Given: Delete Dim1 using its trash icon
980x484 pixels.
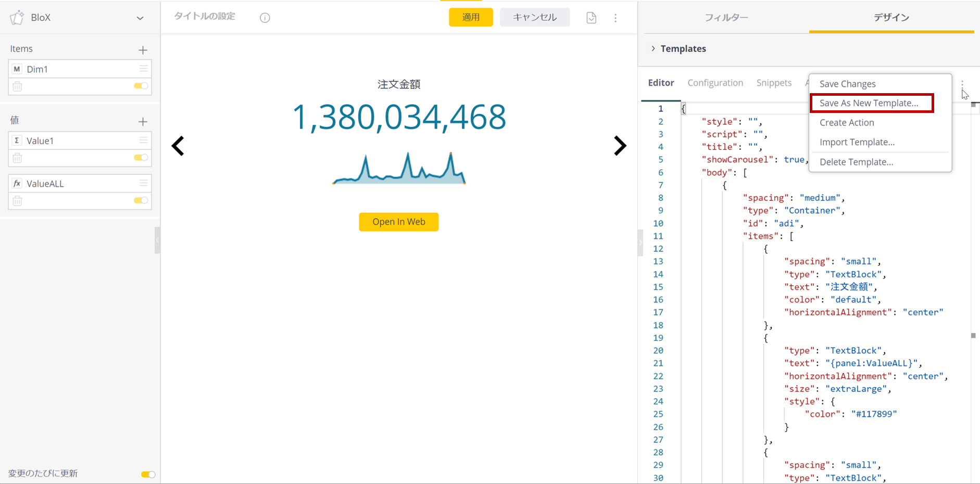Looking at the screenshot, I should [17, 86].
